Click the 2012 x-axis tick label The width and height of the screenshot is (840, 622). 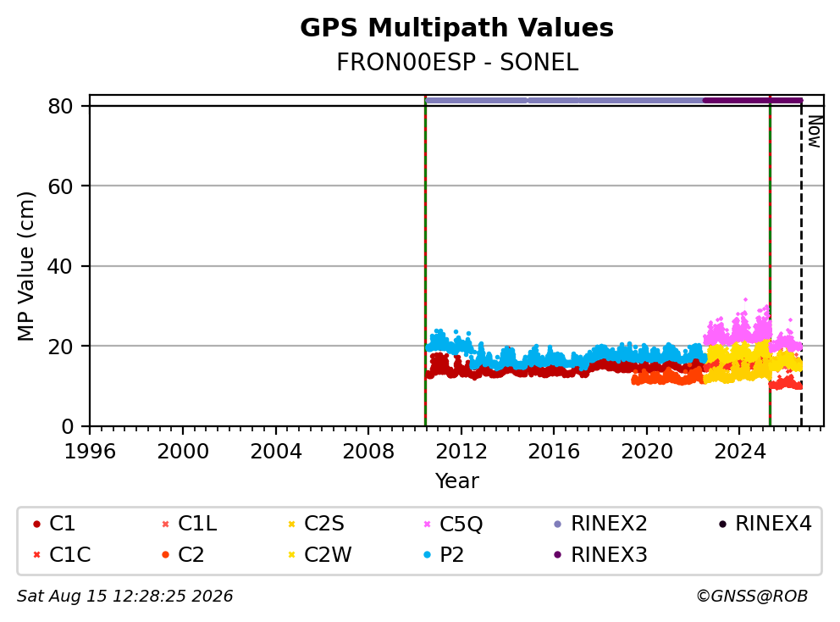pyautogui.click(x=461, y=452)
